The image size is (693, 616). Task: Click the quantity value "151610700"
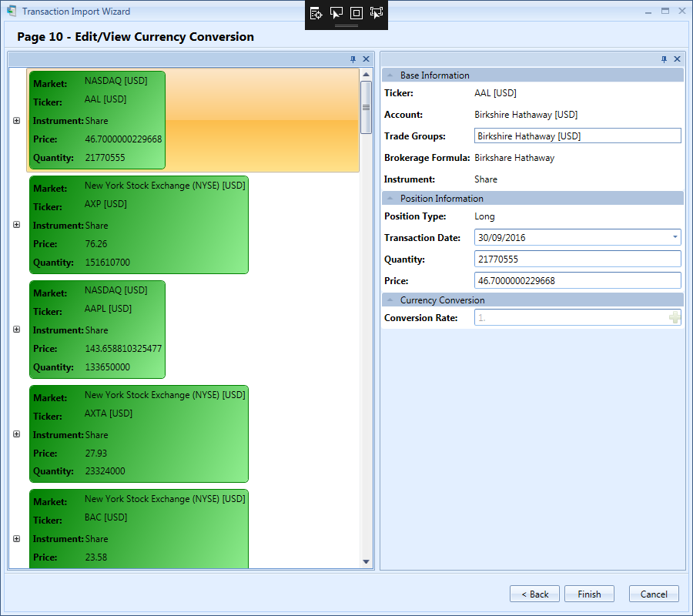107,263
